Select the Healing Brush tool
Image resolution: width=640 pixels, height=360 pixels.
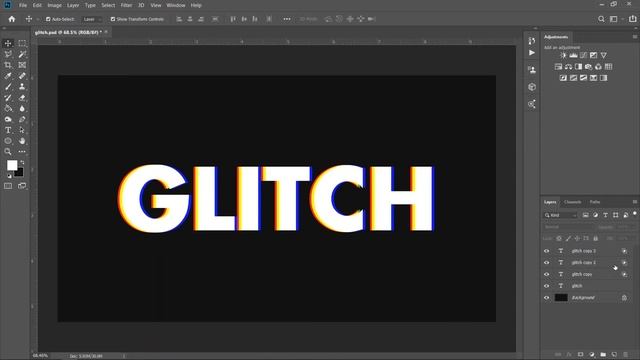tap(22, 76)
